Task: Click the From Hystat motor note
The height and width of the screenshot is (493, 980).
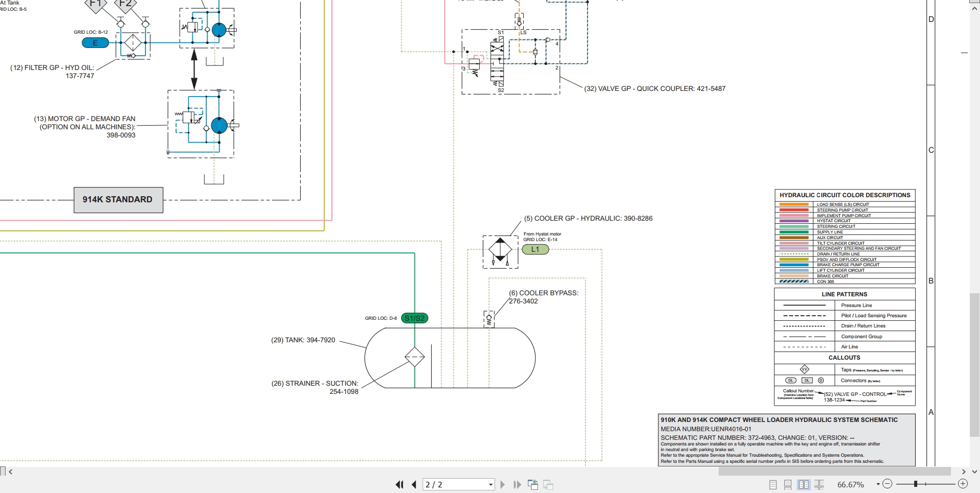Action: [x=542, y=234]
